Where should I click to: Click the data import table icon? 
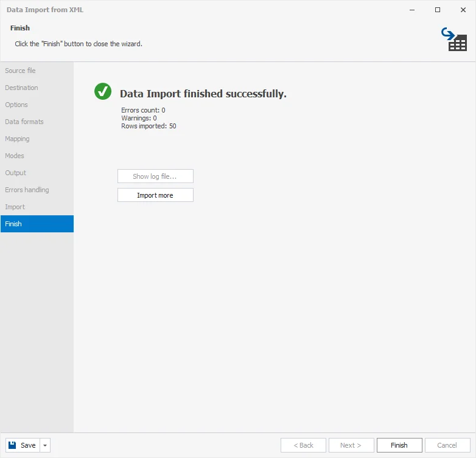(454, 39)
